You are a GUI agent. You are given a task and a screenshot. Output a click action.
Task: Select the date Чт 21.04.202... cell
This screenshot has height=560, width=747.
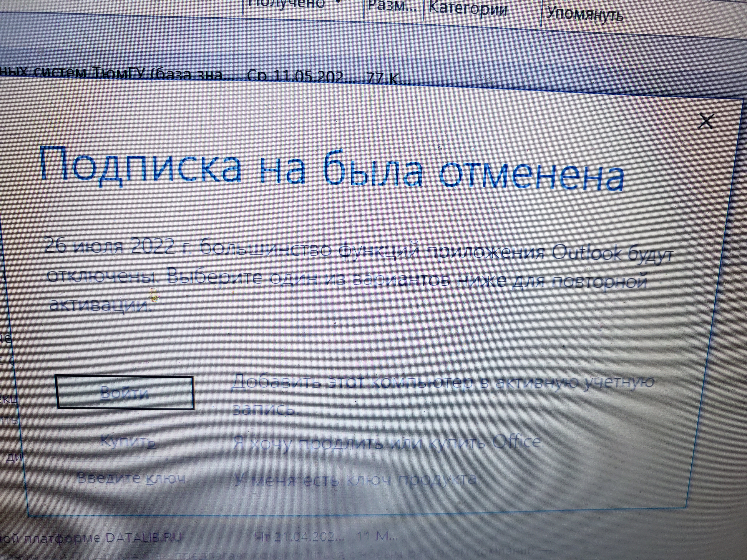(299, 537)
